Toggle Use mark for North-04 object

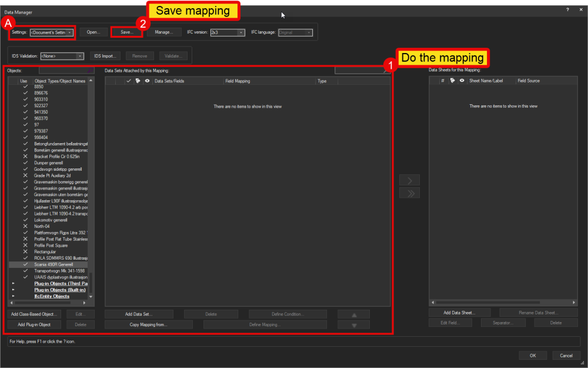coord(25,226)
